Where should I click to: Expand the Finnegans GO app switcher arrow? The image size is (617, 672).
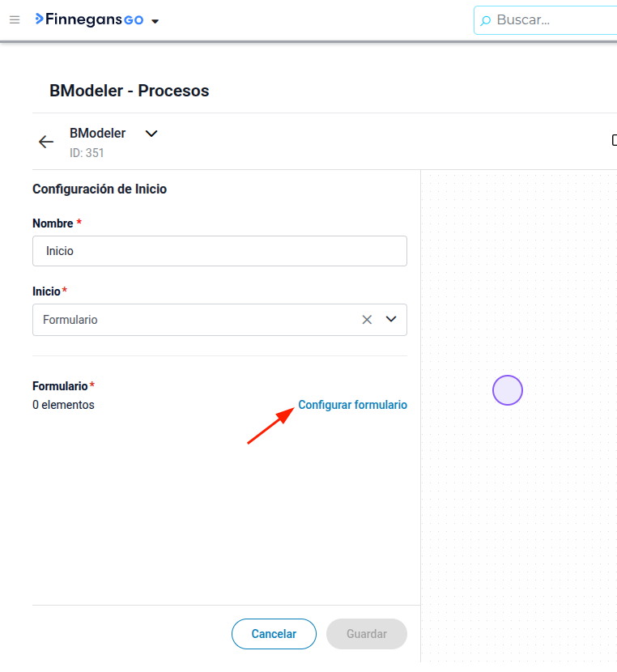coord(155,21)
